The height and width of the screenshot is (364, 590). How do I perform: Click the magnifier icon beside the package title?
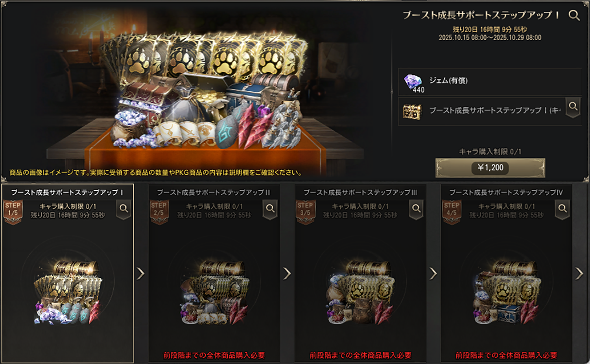coord(574,15)
